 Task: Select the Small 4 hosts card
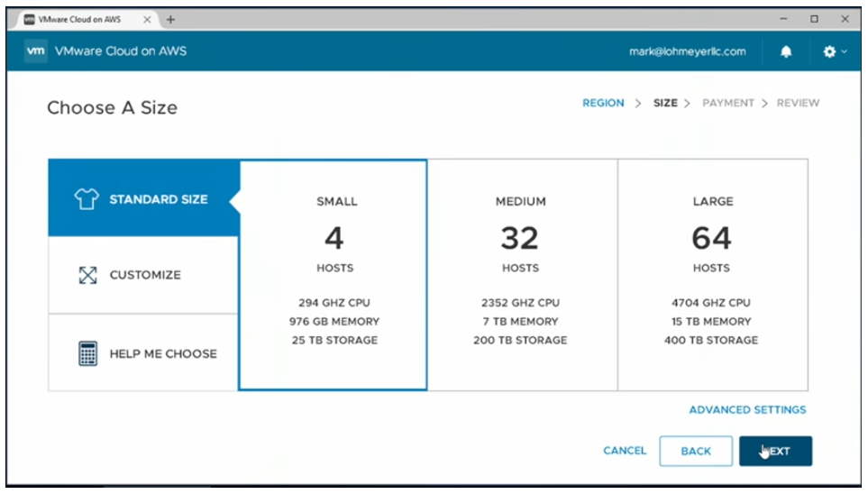[333, 275]
